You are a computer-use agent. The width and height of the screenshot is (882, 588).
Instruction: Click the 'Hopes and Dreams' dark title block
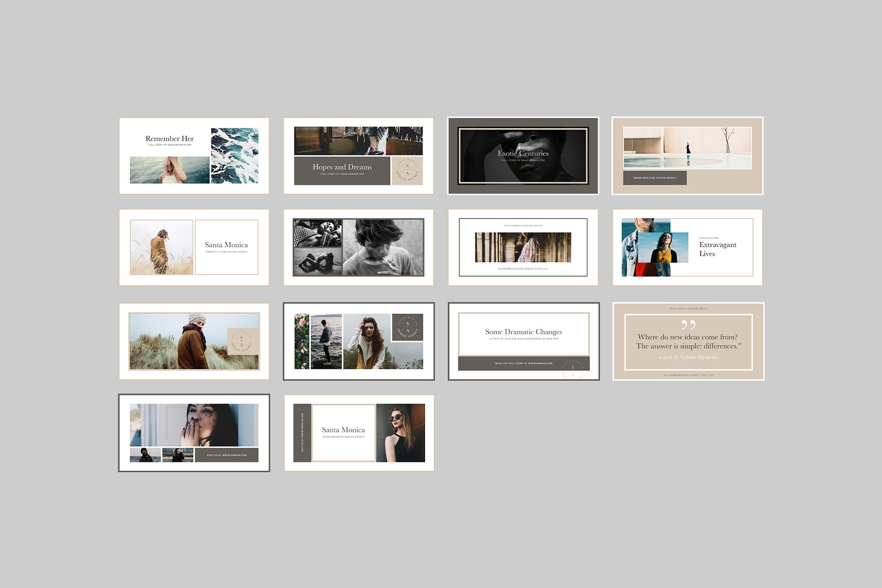tap(342, 170)
